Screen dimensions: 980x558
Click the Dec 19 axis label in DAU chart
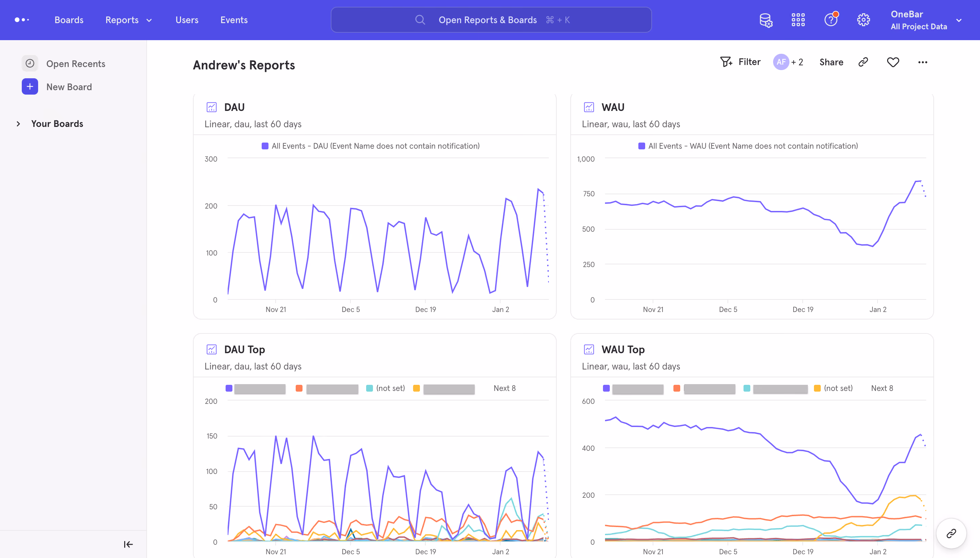pos(425,309)
